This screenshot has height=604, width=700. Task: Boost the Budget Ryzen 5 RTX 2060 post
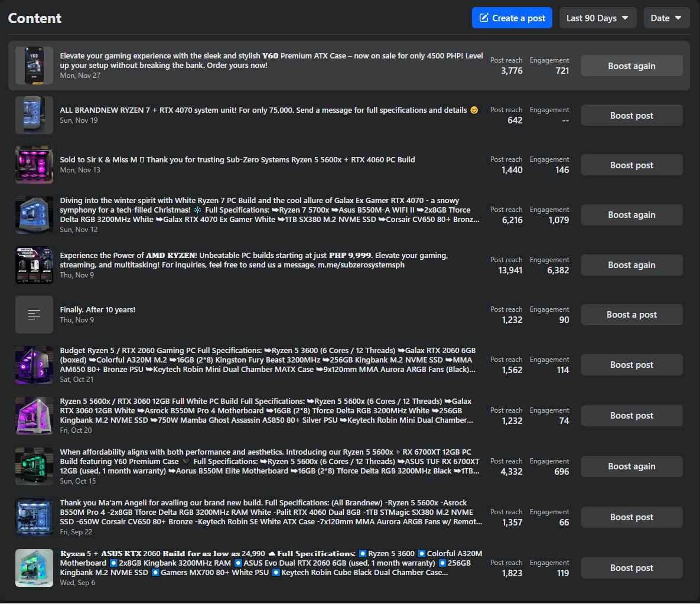point(631,365)
